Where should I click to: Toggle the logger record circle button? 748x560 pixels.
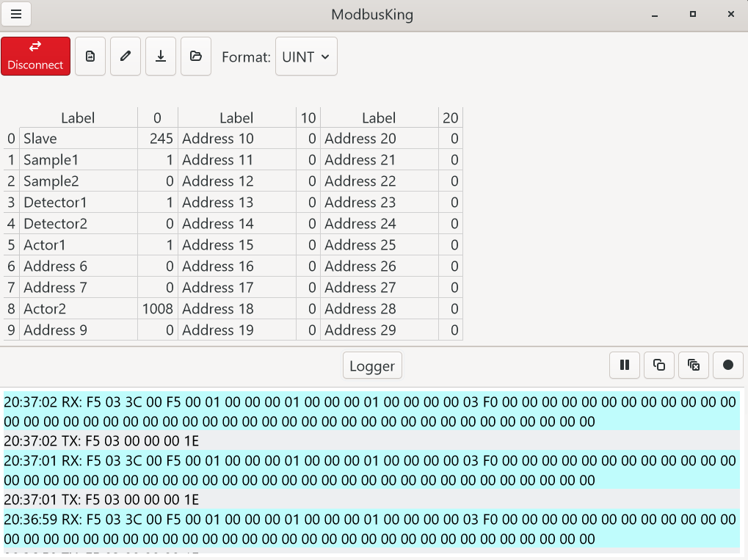(x=728, y=365)
